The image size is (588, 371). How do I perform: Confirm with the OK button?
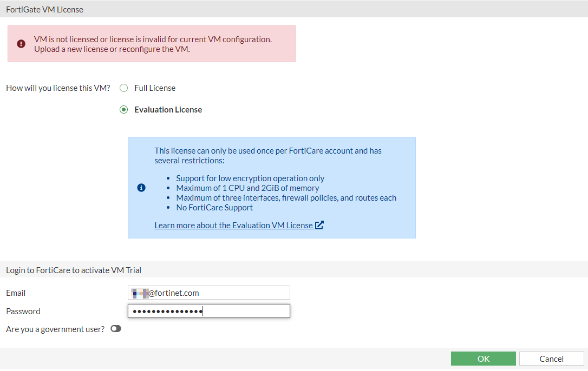coord(484,359)
